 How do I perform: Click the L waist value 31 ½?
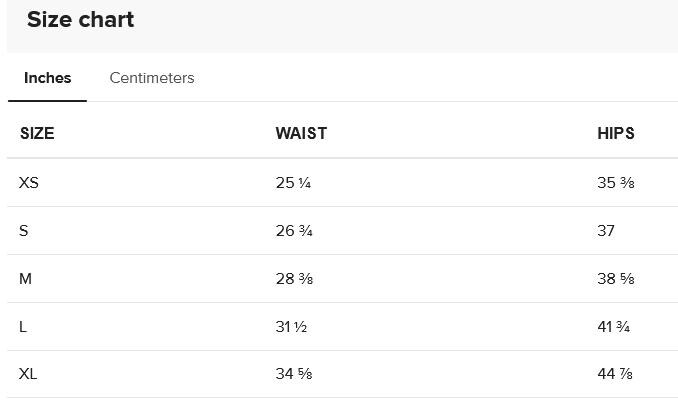click(291, 327)
